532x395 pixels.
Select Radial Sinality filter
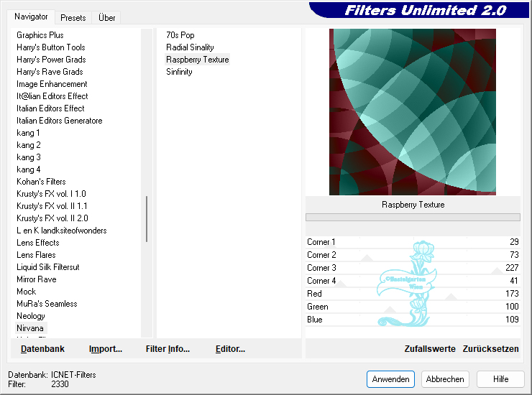(x=190, y=47)
